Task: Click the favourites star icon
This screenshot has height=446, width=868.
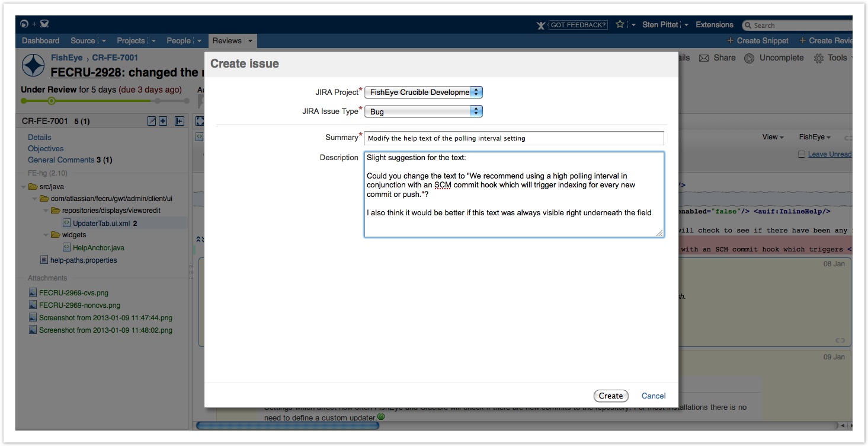Action: [x=620, y=24]
